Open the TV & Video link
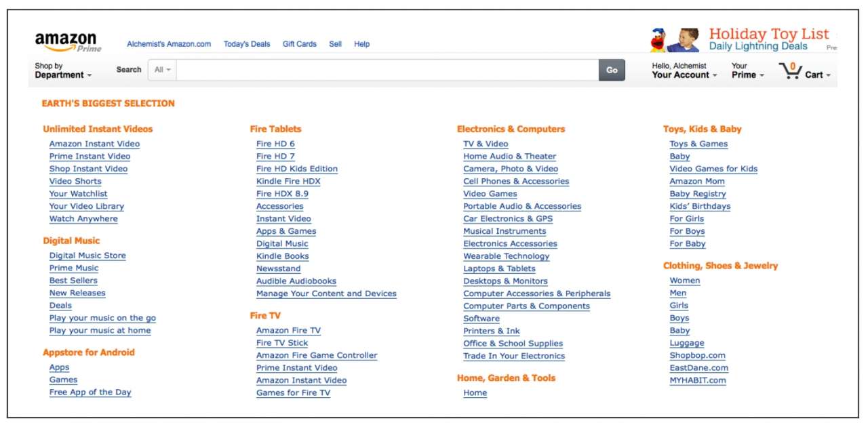868x425 pixels. click(x=486, y=144)
